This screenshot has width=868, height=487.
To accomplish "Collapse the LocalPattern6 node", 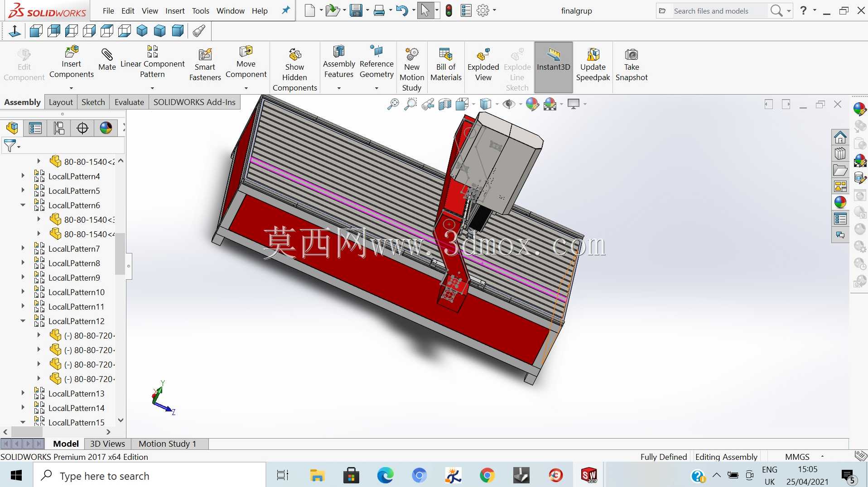I will click(23, 205).
